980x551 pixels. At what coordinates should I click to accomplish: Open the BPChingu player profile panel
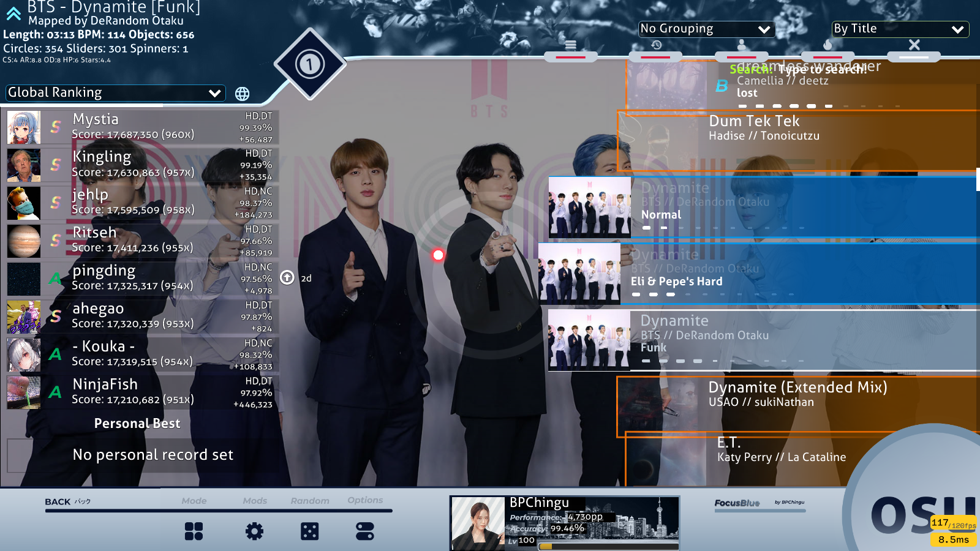click(564, 523)
